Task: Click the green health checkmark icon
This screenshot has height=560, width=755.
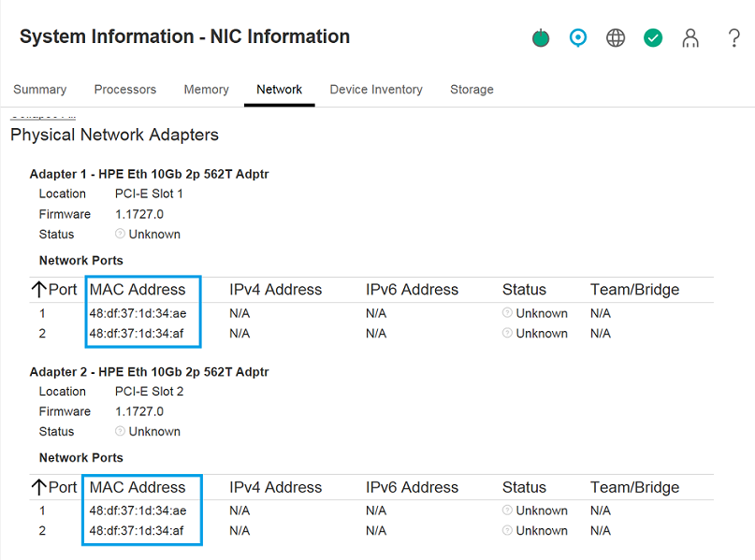Action: point(653,38)
